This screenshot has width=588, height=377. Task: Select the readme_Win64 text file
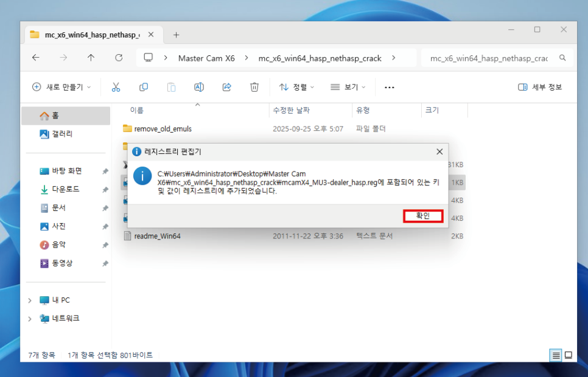(157, 236)
